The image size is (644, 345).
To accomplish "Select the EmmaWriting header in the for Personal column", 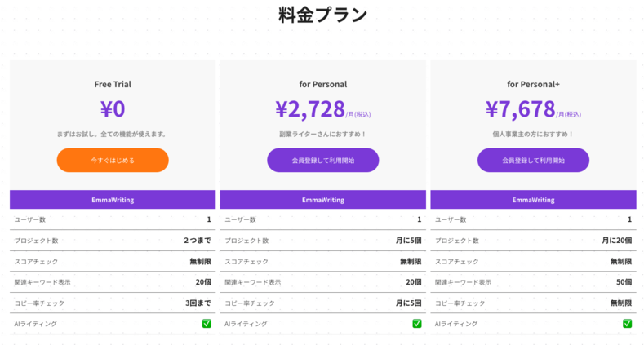I will tap(322, 200).
